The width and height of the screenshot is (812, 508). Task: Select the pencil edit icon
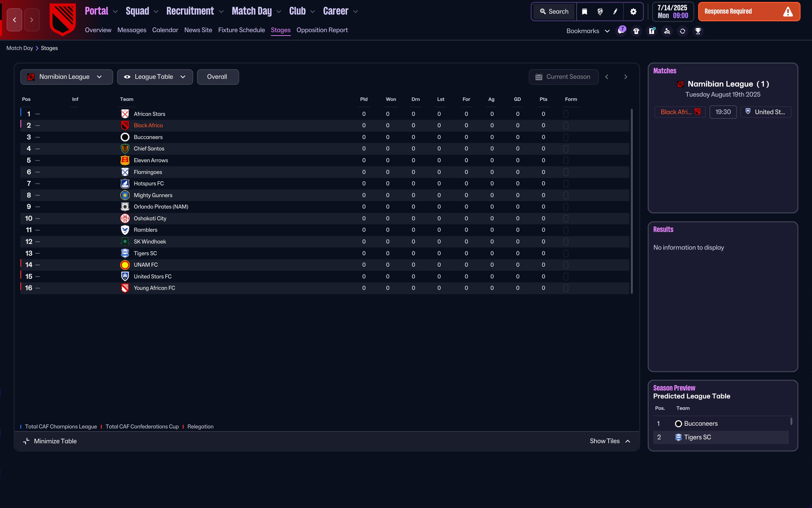coord(615,11)
